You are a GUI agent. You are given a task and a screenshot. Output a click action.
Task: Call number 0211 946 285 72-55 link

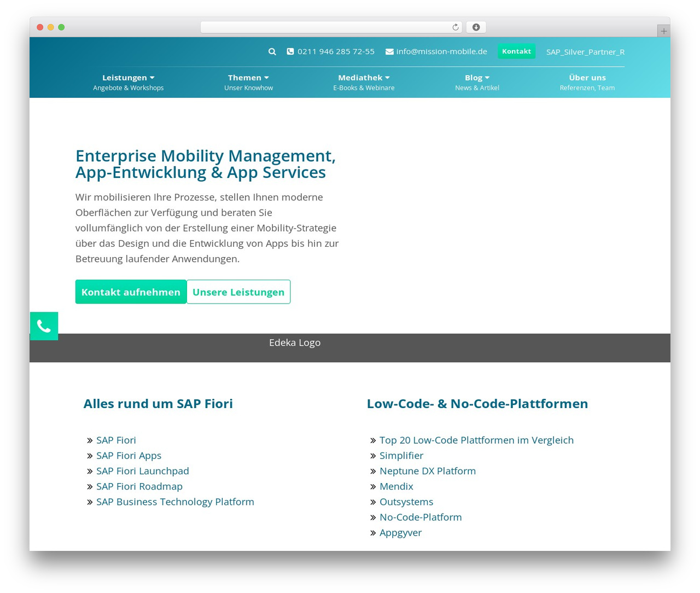[x=336, y=51]
